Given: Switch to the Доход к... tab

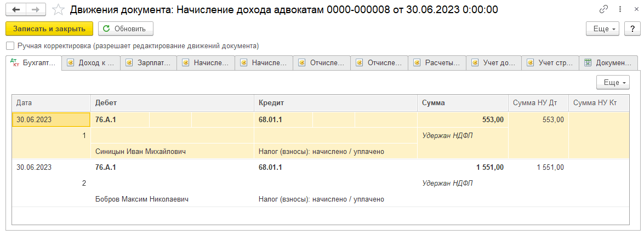Looking at the screenshot, I should tap(90, 63).
